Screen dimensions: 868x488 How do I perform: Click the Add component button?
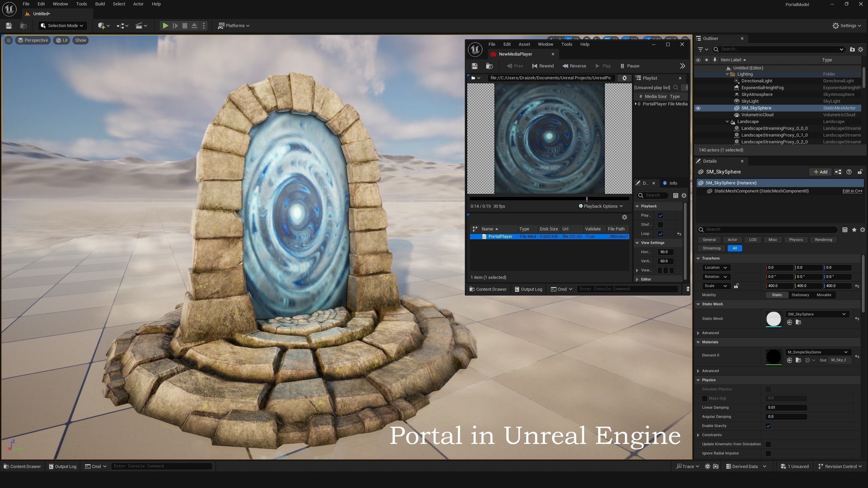pyautogui.click(x=820, y=172)
